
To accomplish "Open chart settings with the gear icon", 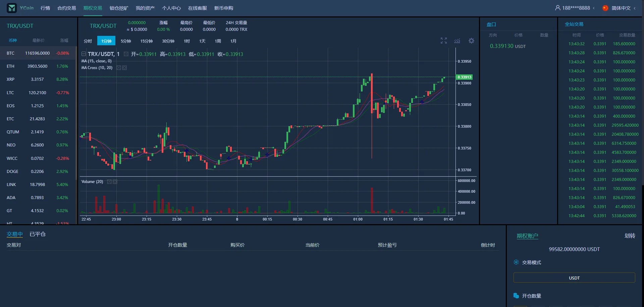I will 471,41.
